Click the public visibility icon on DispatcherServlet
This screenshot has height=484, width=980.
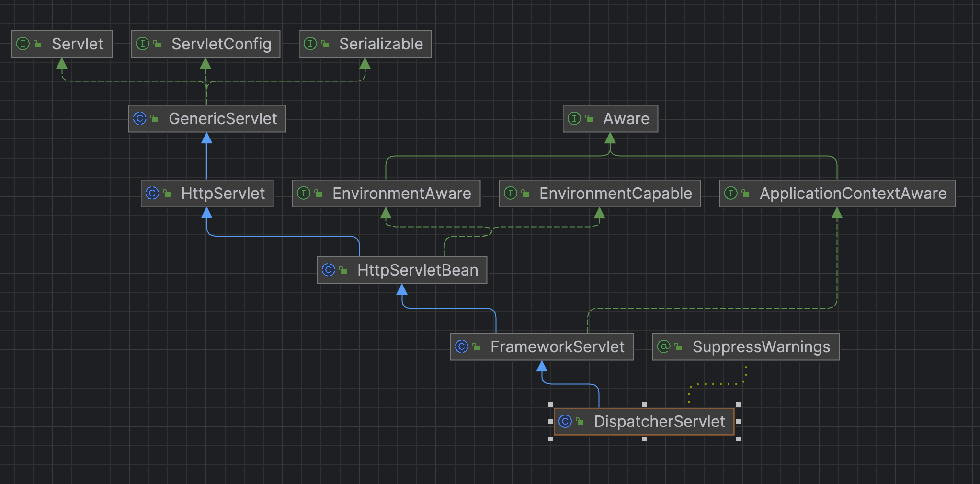(580, 421)
